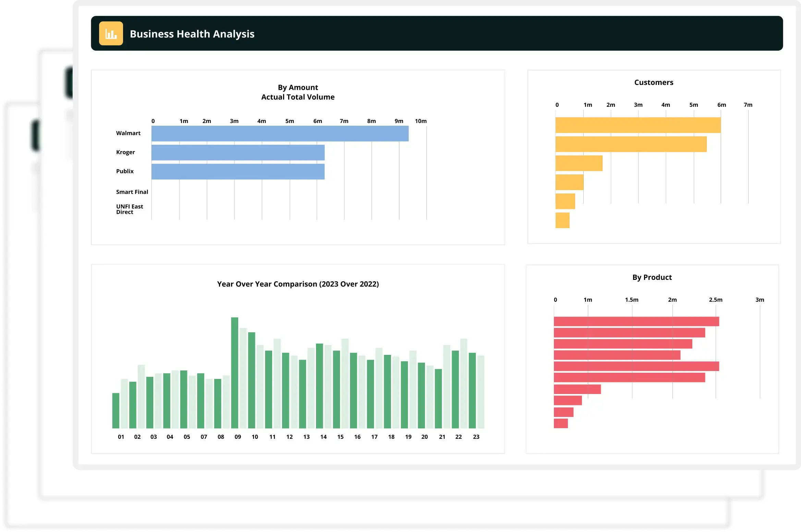This screenshot has height=532, width=801.
Task: Click the Year Over Year Comparison title
Action: [298, 284]
